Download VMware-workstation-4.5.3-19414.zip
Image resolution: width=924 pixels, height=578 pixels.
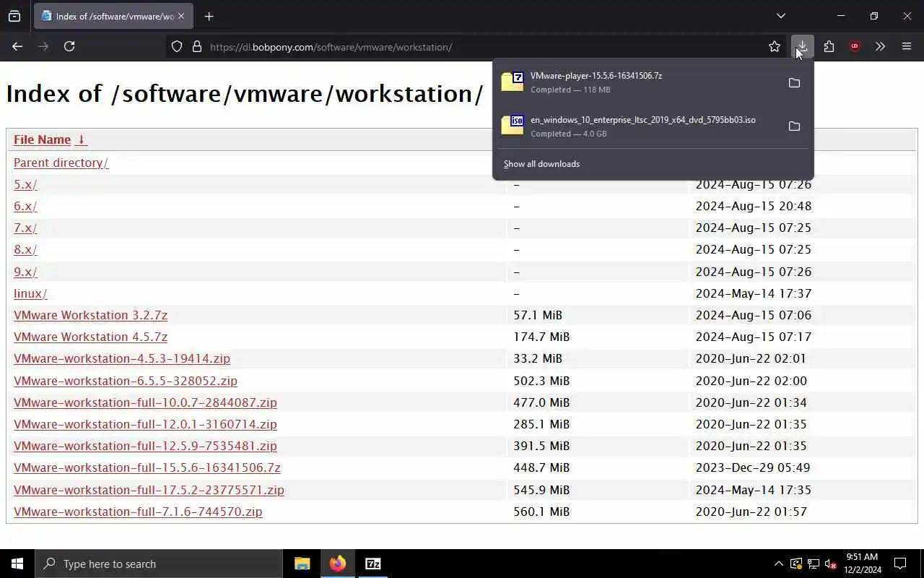coord(122,358)
